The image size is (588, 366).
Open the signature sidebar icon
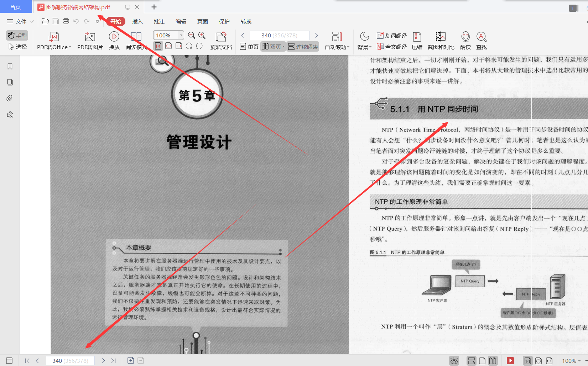(10, 114)
